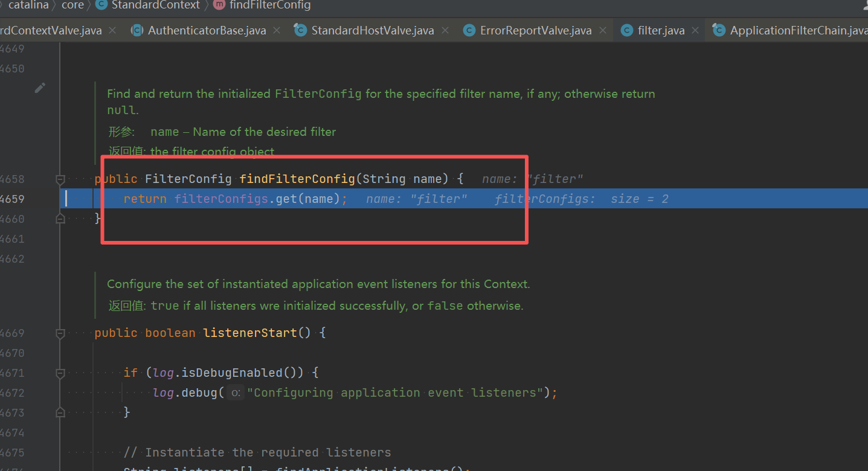Click the class icon on StandardHostValve.java tab
This screenshot has height=471, width=868.
point(300,30)
